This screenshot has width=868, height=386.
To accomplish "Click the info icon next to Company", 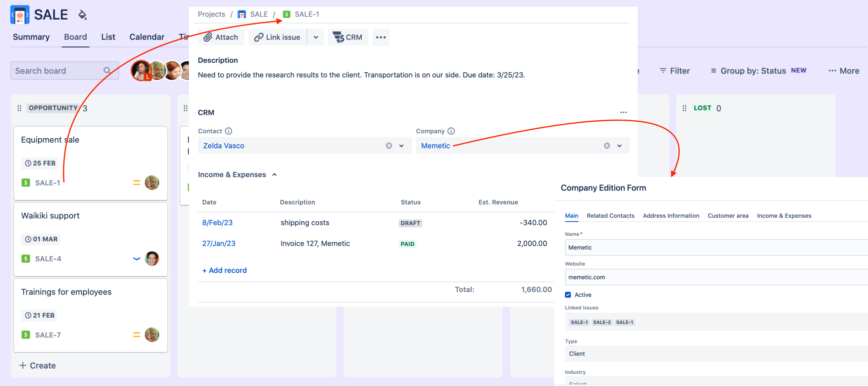I will (x=451, y=131).
